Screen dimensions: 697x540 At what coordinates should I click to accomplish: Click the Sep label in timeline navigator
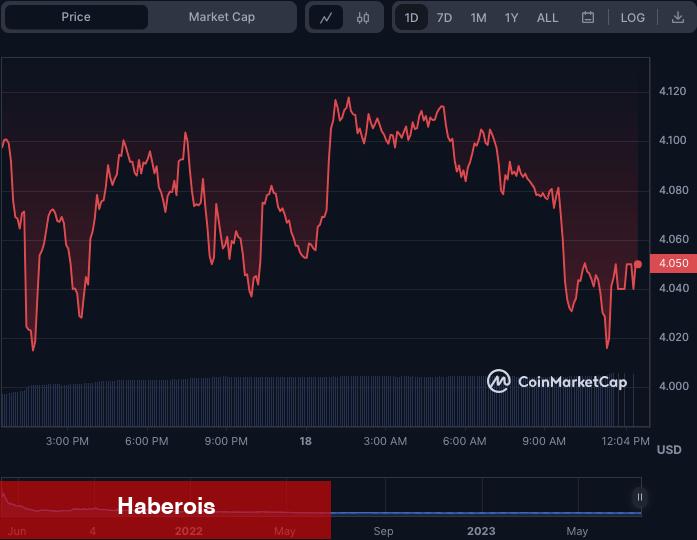pos(383,531)
